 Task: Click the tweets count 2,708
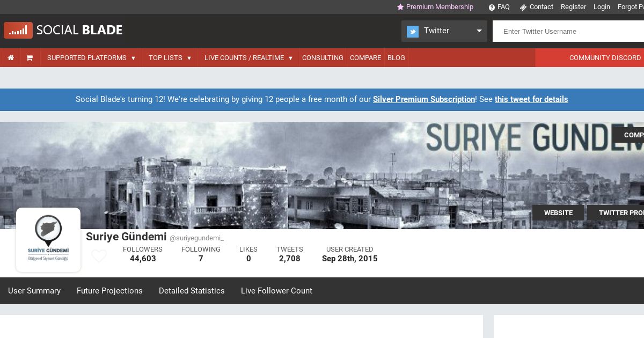click(290, 259)
